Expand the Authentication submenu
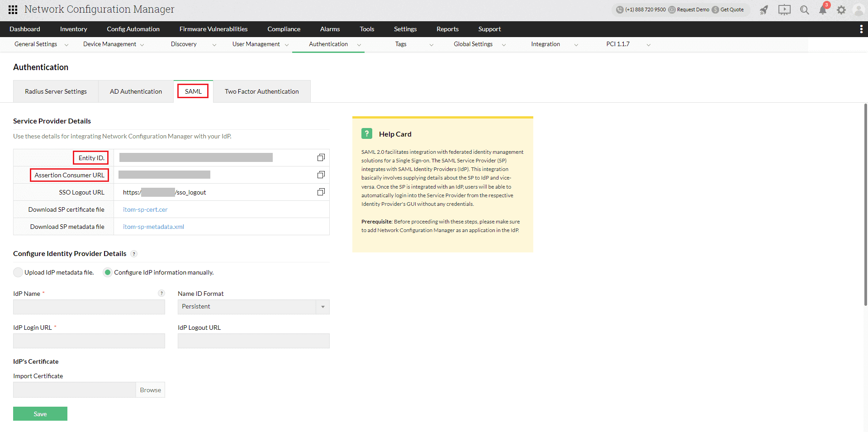 [359, 45]
